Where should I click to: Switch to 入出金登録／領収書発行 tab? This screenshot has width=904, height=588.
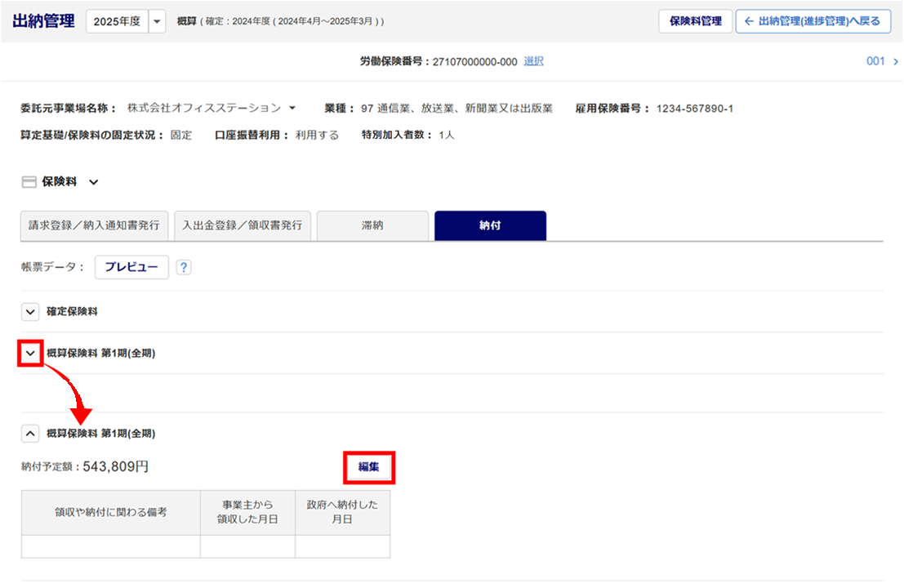click(243, 225)
